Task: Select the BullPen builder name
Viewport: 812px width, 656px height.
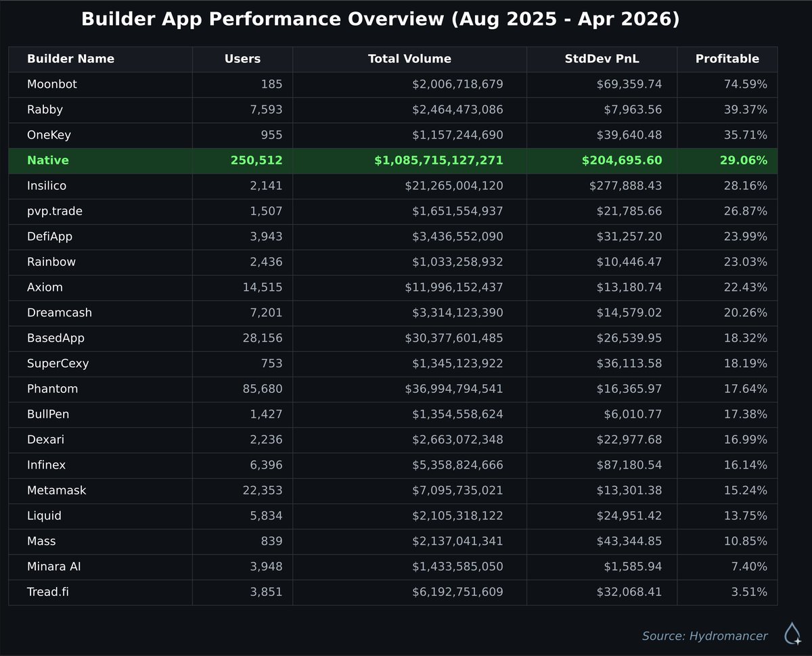Action: 48,414
